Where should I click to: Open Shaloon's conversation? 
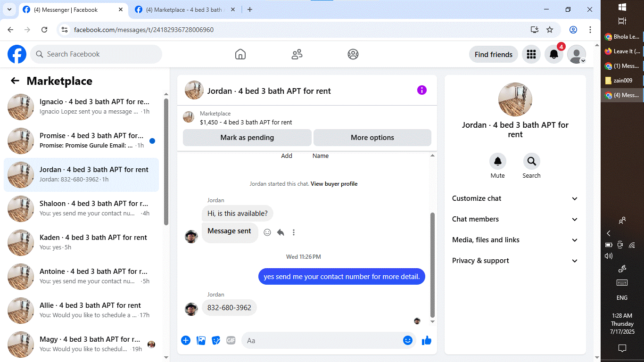(81, 208)
